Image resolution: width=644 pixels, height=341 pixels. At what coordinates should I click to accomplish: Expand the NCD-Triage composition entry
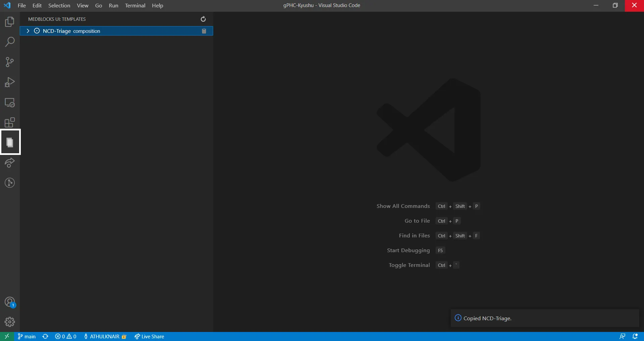pos(28,31)
